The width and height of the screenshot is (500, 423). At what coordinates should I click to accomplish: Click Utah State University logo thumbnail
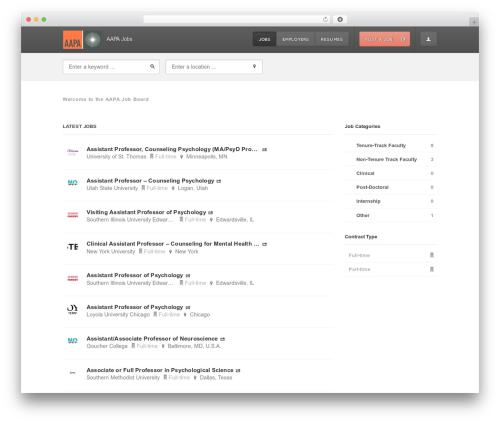(x=73, y=183)
